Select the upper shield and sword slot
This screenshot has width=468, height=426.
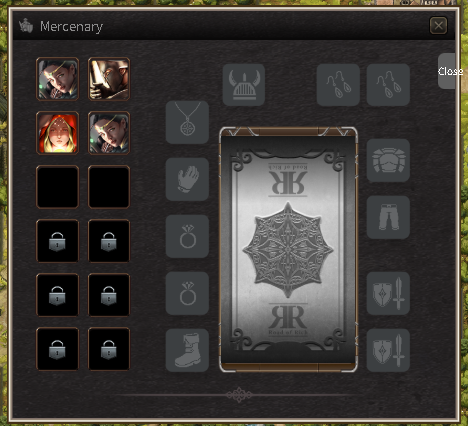tap(388, 293)
